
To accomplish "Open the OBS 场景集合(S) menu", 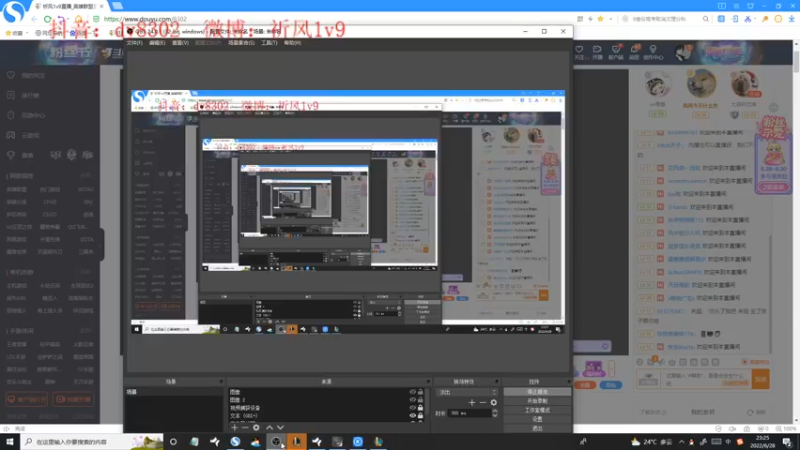I will point(241,43).
